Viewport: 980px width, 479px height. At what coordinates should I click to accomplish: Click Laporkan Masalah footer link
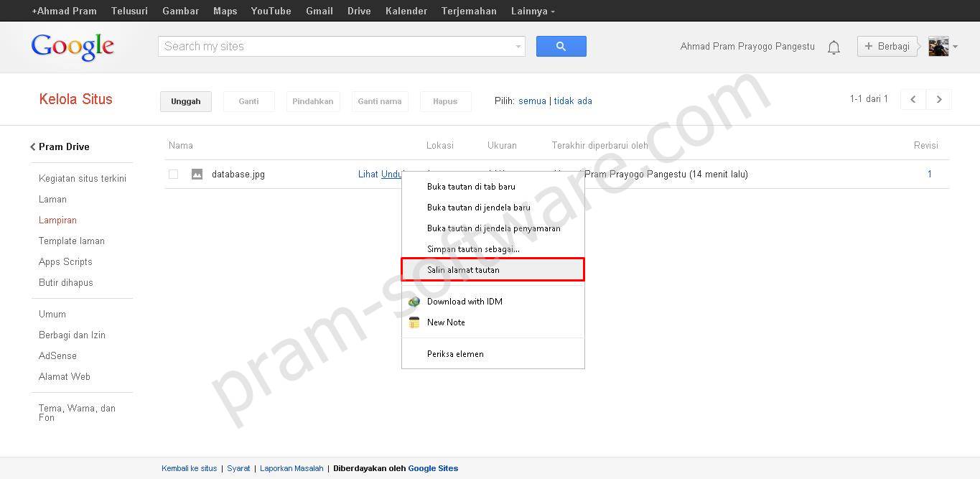(x=291, y=468)
